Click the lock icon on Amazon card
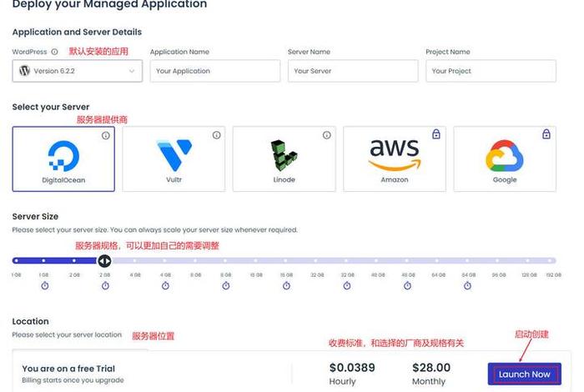 click(436, 134)
